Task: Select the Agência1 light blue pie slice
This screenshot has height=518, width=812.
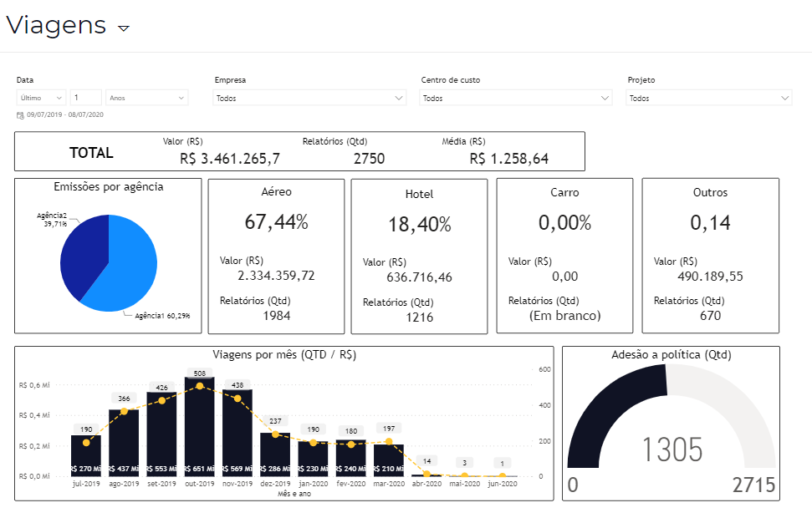Action: (125, 267)
